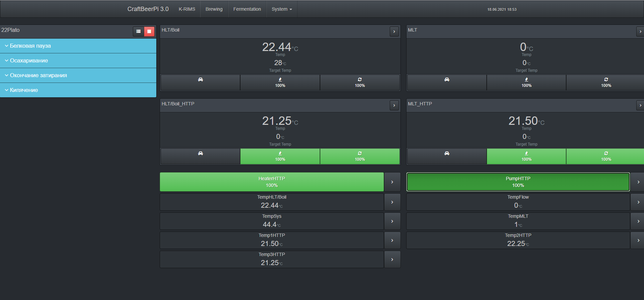Screen dimensions: 644x300
Task: Open HLT/Boil_HTTP kettle options chevron
Action: 394,105
